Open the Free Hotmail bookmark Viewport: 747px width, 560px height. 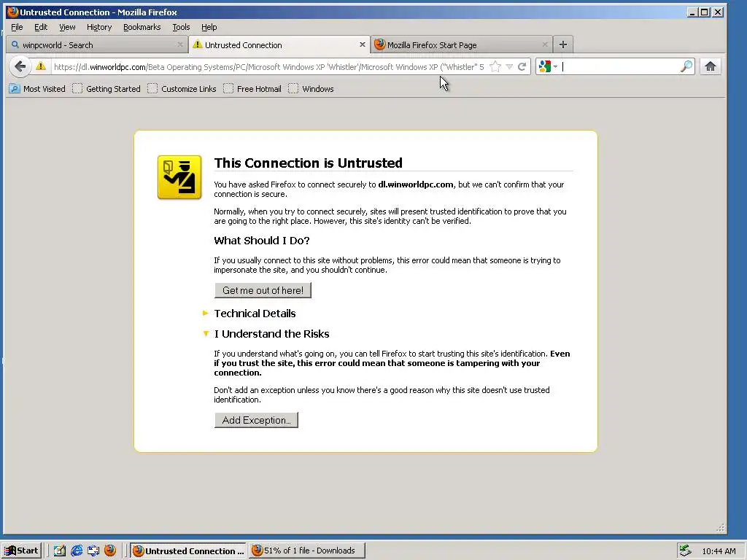[252, 88]
